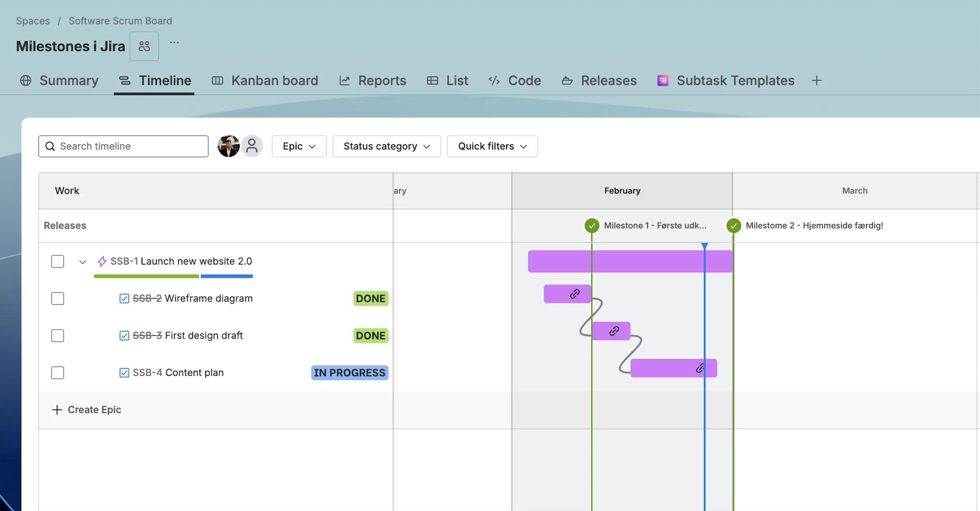The height and width of the screenshot is (511, 980).
Task: Open the Kanban board icon tab
Action: point(218,81)
